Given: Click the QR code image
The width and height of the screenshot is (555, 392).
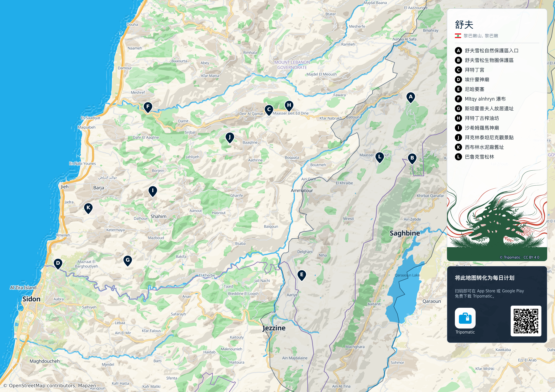Looking at the screenshot, I should pyautogui.click(x=526, y=321).
